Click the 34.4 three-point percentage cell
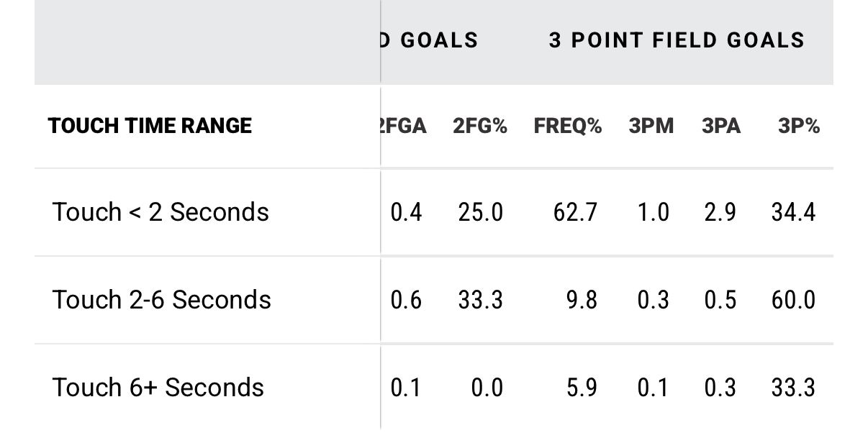The image size is (868, 443). click(x=793, y=213)
